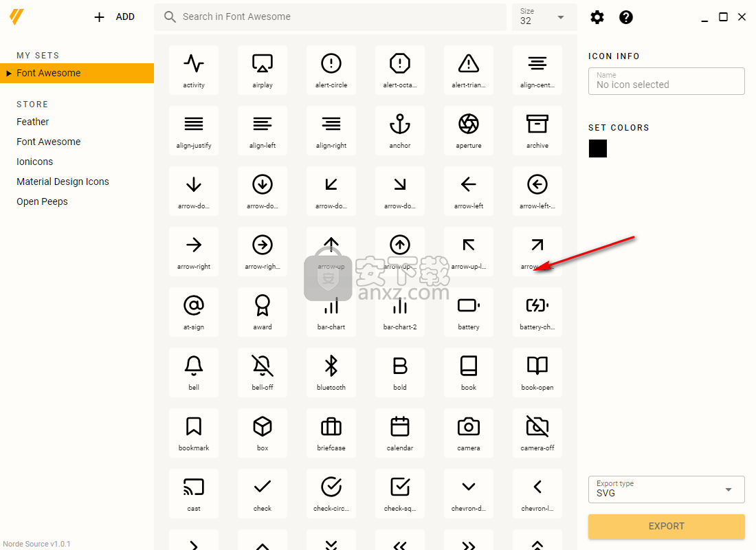Select the activity icon
The image size is (756, 550).
coord(194,70)
